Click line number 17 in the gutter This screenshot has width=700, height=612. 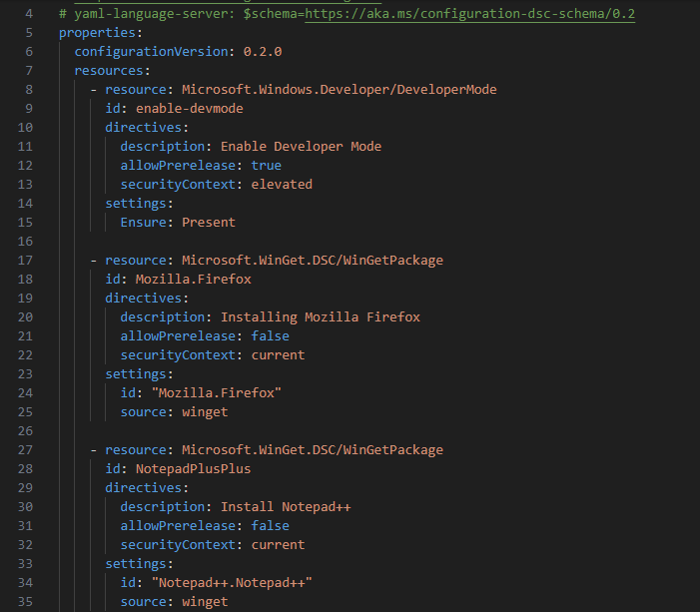click(25, 261)
